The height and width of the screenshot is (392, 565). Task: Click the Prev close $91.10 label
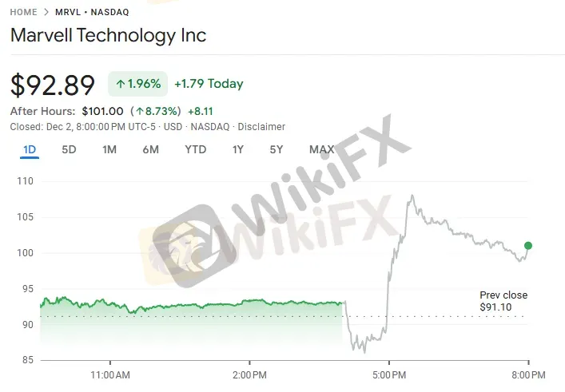coord(503,301)
